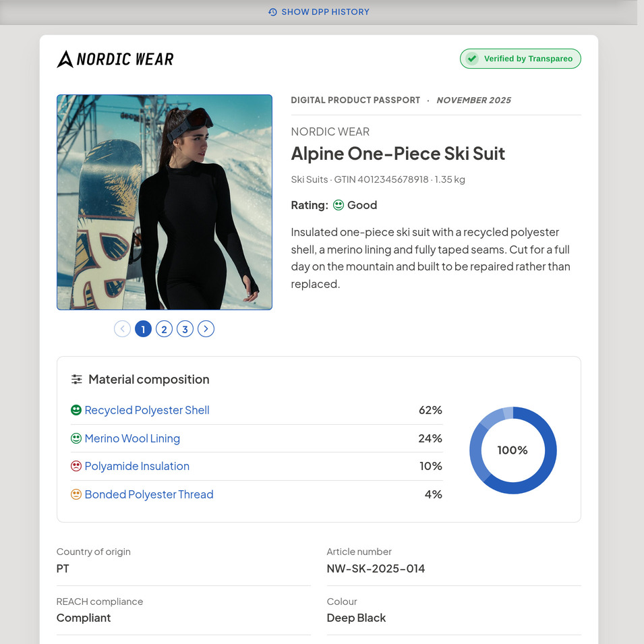
Task: Click the ski suit product photo
Action: point(165,202)
